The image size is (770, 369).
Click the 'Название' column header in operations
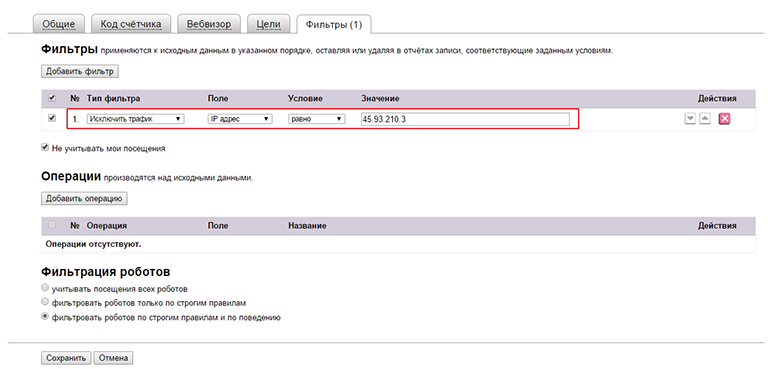click(x=307, y=226)
